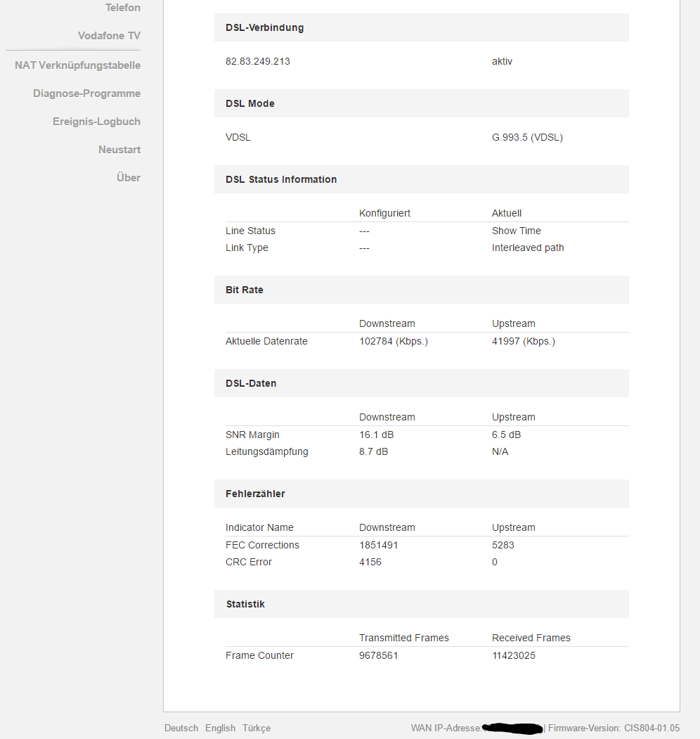The image size is (700, 739).
Task: Click the Fehlerzähler section header
Action: [x=422, y=494]
